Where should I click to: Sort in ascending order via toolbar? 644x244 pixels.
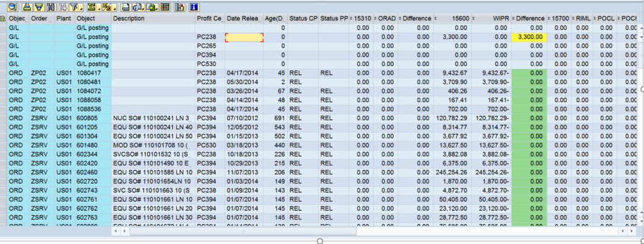[27, 7]
